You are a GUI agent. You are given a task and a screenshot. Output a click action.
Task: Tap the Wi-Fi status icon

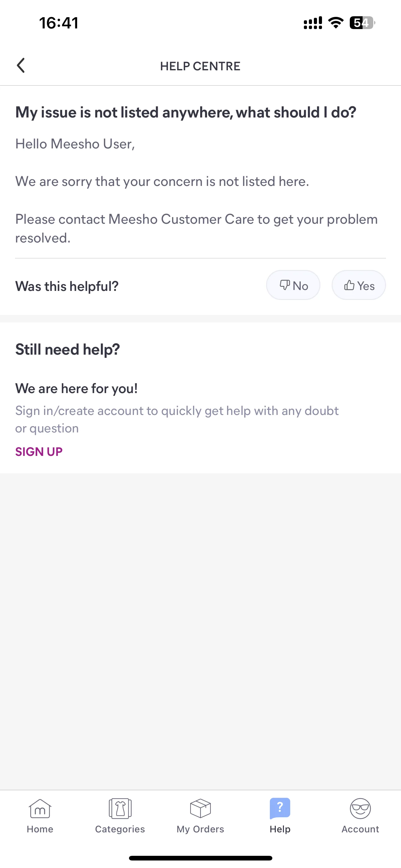[336, 23]
